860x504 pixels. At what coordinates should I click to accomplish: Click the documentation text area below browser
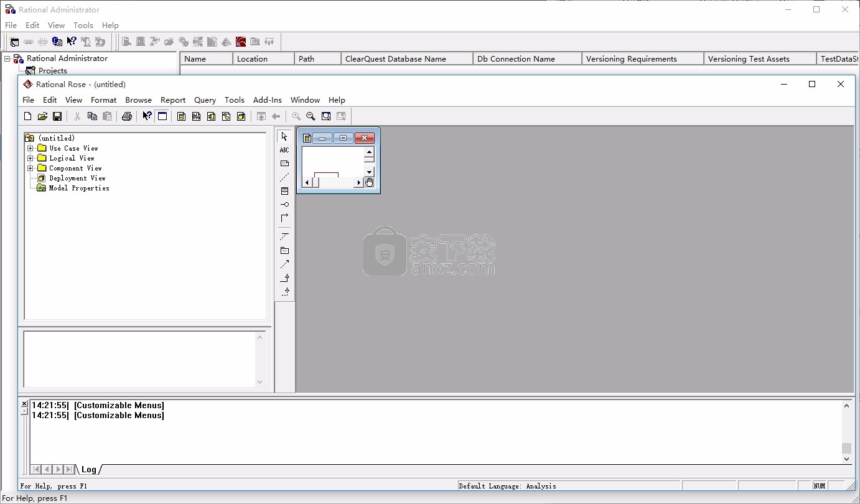tap(139, 359)
